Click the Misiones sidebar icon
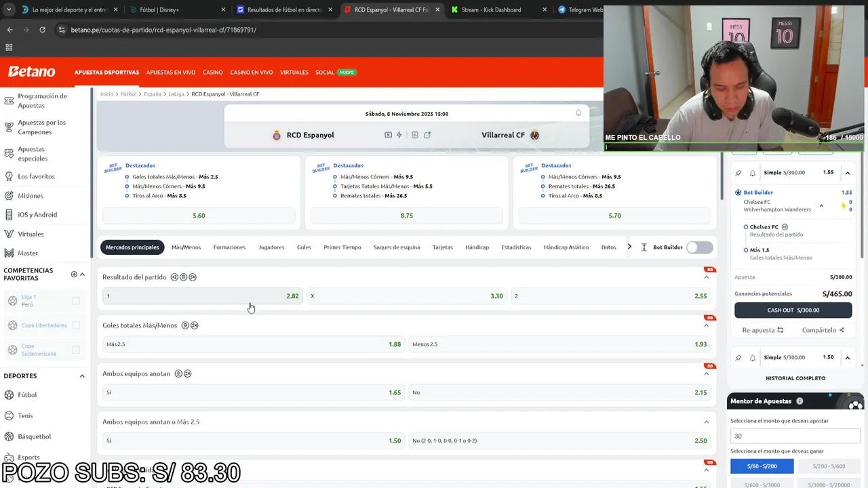The width and height of the screenshot is (868, 488). pyautogui.click(x=9, y=196)
